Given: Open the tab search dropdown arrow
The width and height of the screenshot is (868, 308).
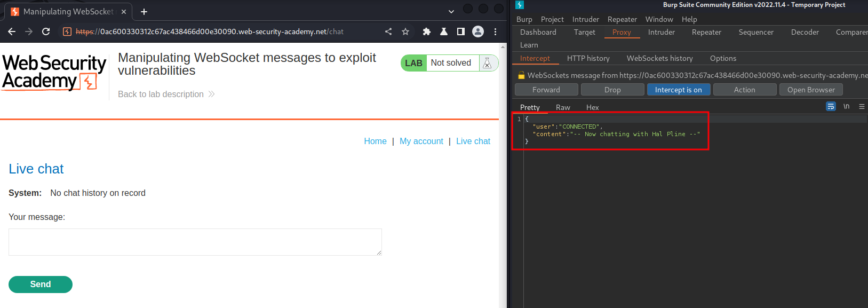Looking at the screenshot, I should click(451, 11).
